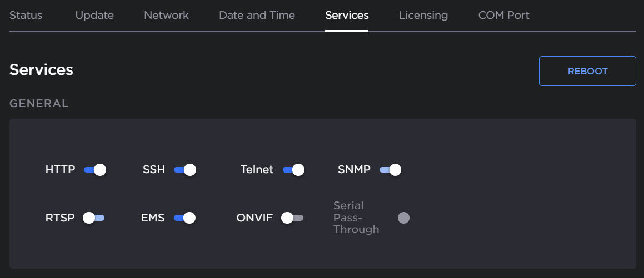Toggle the SNMP service switch
Image resolution: width=644 pixels, height=278 pixels.
(390, 170)
